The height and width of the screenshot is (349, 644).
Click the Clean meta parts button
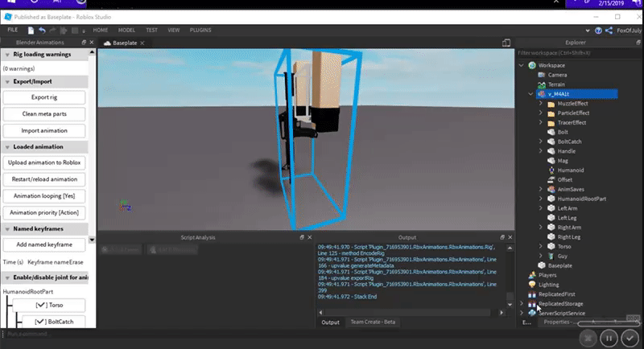pyautogui.click(x=44, y=114)
